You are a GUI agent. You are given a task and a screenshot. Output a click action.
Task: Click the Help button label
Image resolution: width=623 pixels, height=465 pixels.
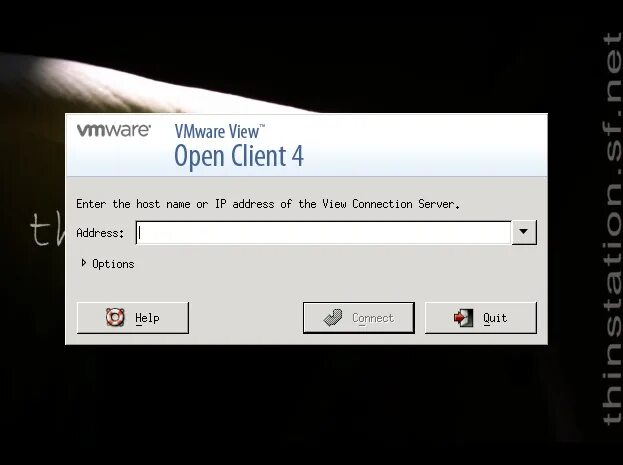[147, 318]
